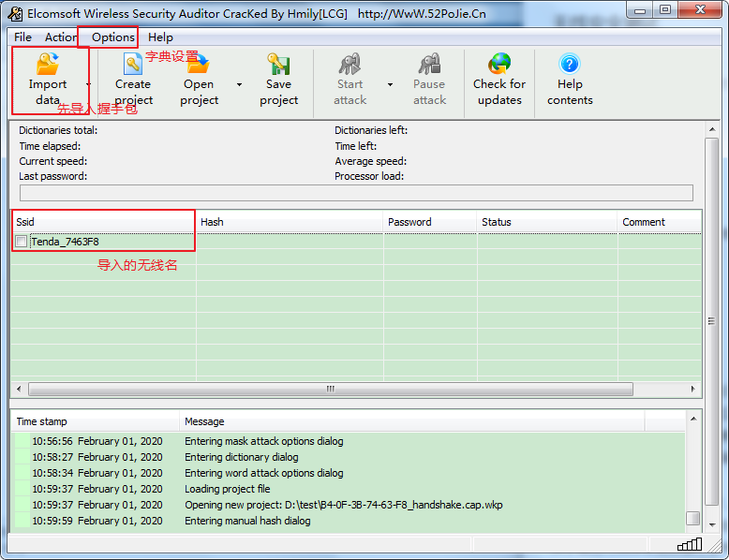Click the table scroll left arrow
Screen dimensions: 729x560
tap(19, 389)
